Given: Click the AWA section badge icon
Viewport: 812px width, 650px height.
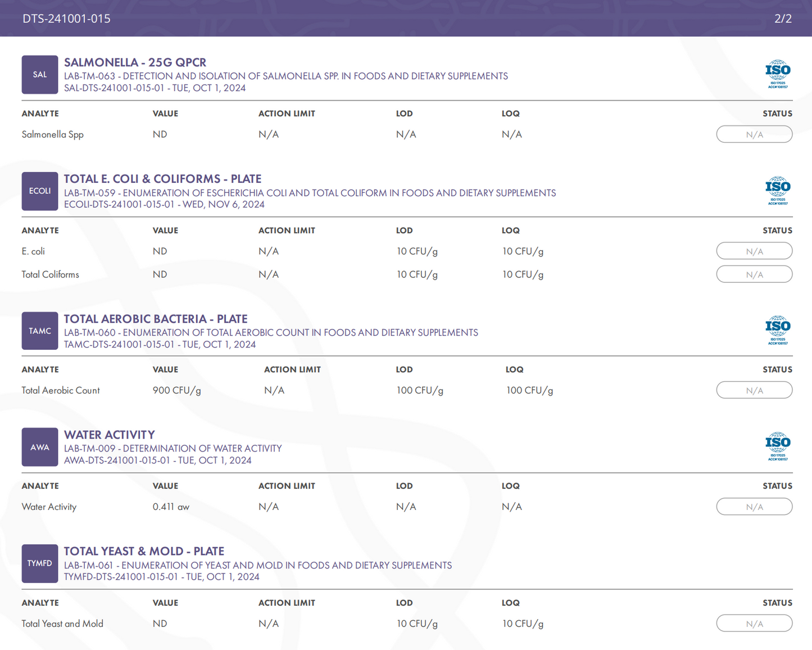Looking at the screenshot, I should 39,448.
